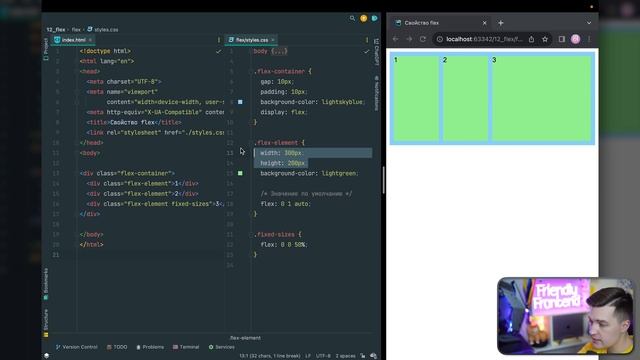
Task: Open a new browser tab
Action: (500, 23)
